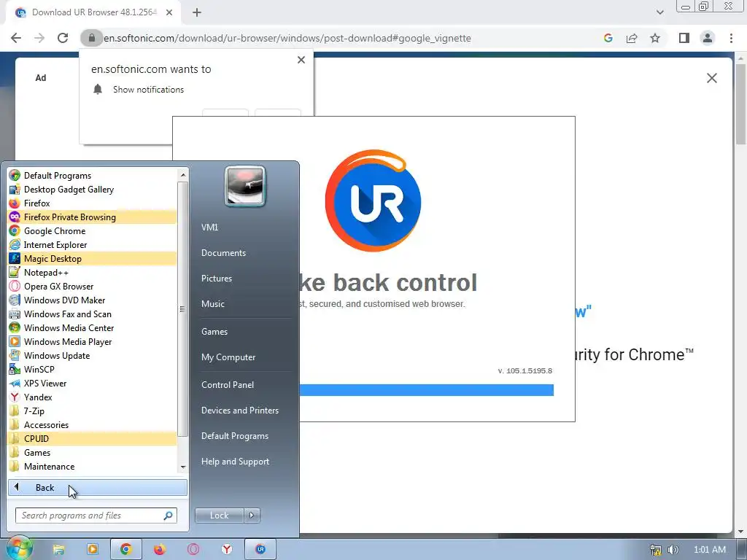Reload the Softonic page

click(x=63, y=38)
